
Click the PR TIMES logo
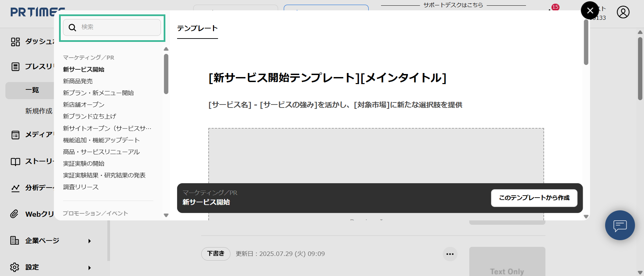point(38,12)
